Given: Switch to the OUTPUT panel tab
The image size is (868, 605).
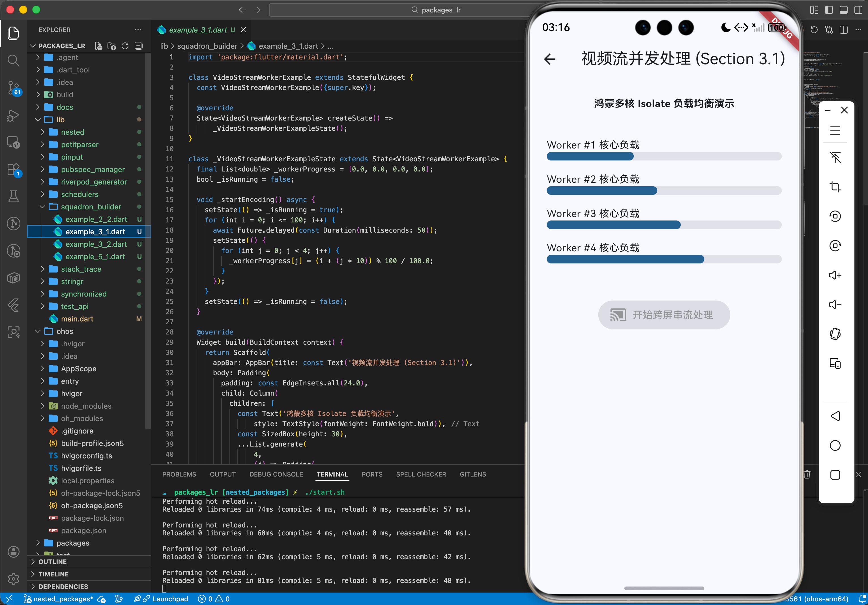Looking at the screenshot, I should 223,474.
